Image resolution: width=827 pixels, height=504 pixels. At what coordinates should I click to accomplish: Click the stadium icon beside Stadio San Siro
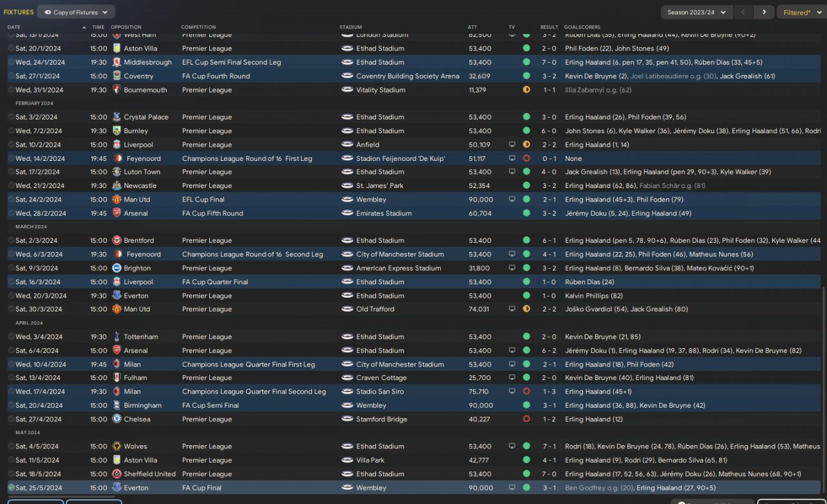pos(347,392)
